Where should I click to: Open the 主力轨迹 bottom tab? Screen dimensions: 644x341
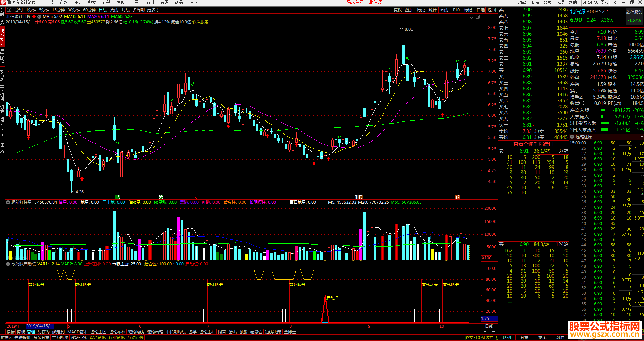click(x=60, y=338)
